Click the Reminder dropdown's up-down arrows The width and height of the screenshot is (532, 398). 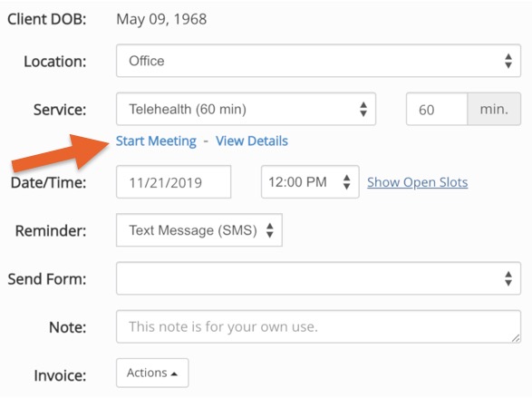click(270, 230)
